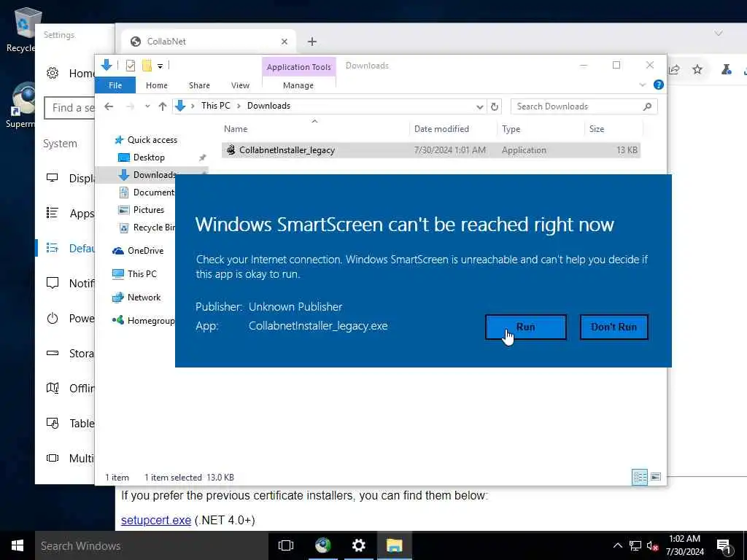The height and width of the screenshot is (560, 747).
Task: Expand the ribbon with the chevron
Action: point(642,85)
